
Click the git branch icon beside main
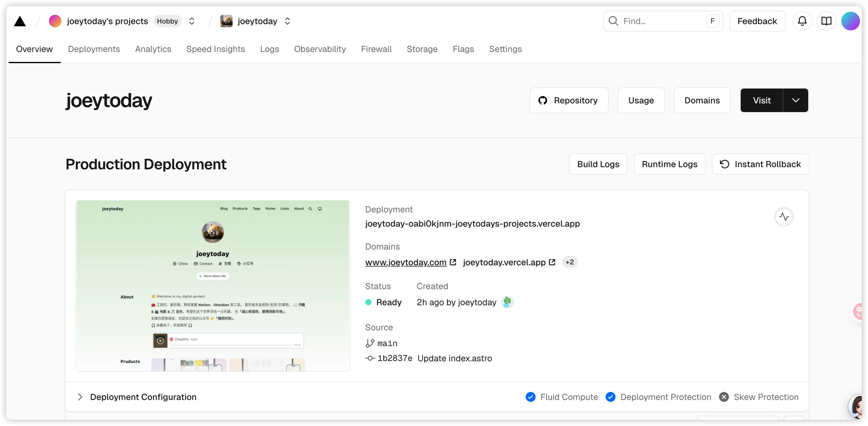tap(370, 343)
